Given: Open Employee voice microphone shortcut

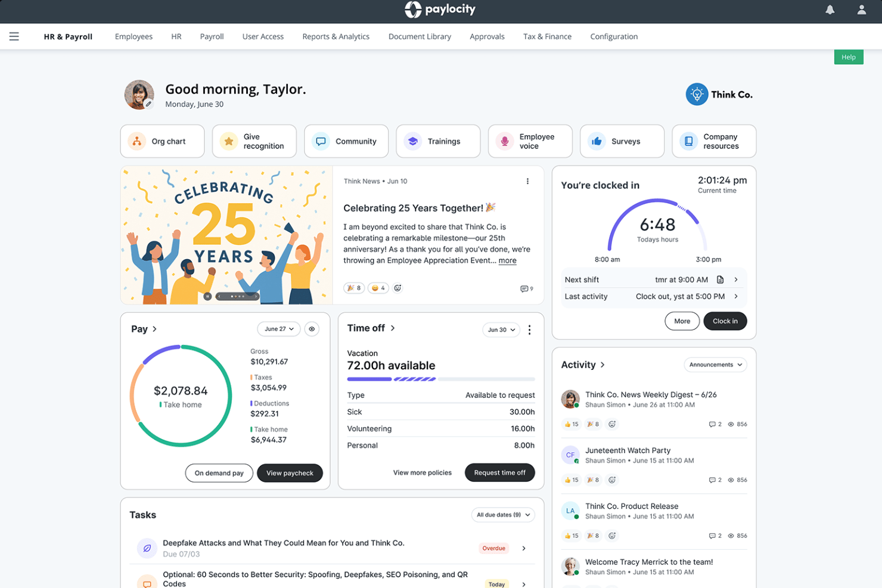Looking at the screenshot, I should coord(530,141).
